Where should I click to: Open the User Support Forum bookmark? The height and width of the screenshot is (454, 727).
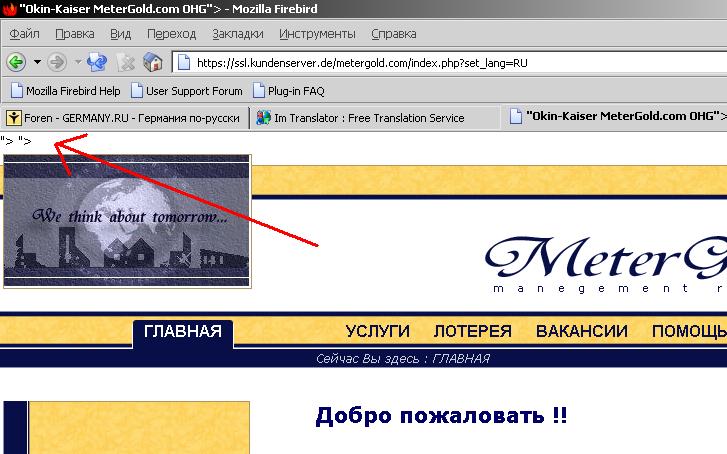[187, 91]
